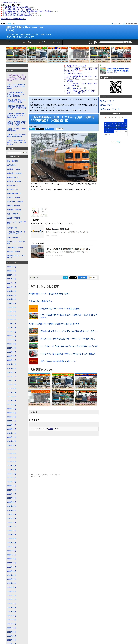
Task: Click the Facebook Share button under article title
Action: (49, 129)
